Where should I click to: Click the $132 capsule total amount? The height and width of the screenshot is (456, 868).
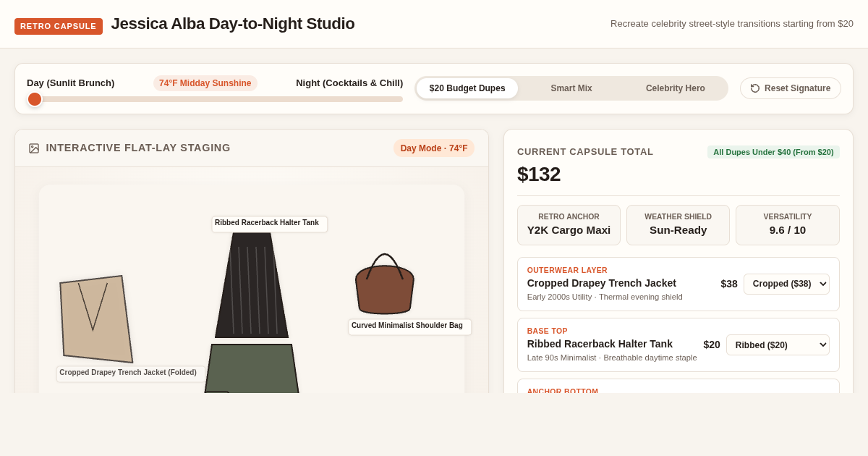pyautogui.click(x=539, y=174)
